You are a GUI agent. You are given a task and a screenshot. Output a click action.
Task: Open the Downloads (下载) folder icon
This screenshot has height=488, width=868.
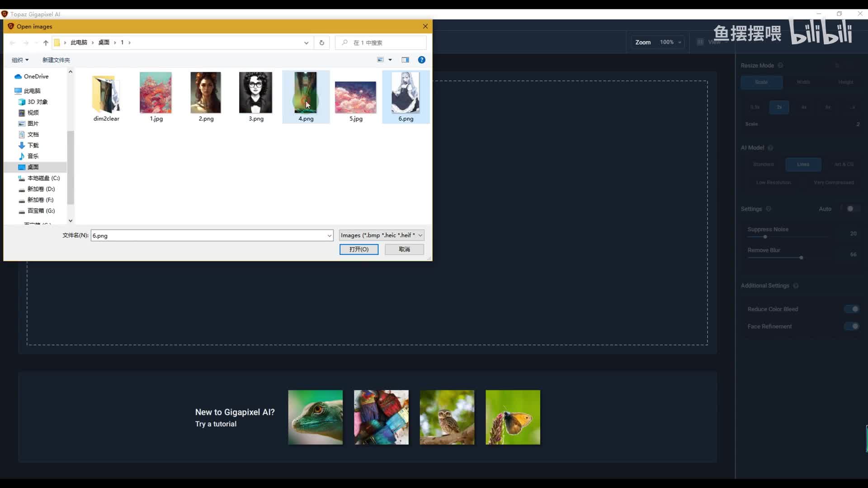point(22,145)
